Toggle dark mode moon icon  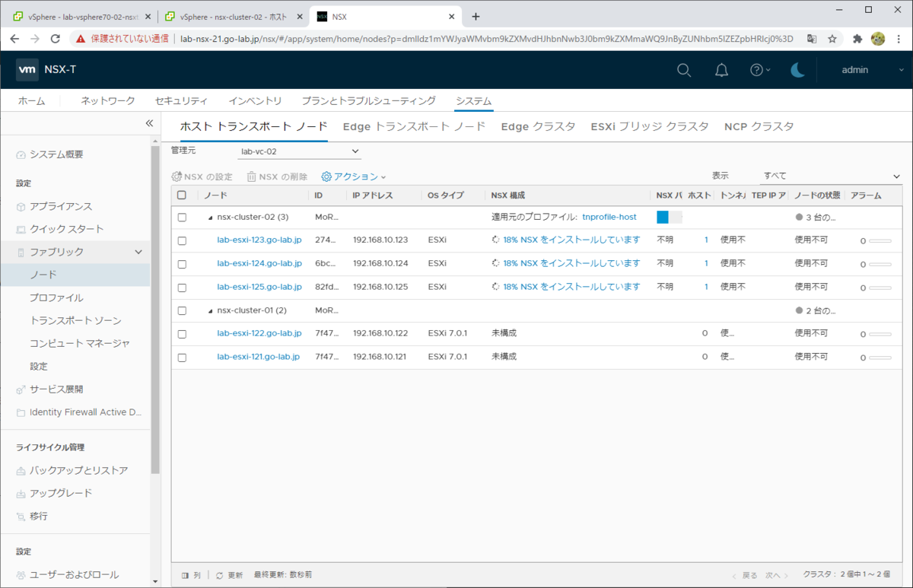click(x=797, y=70)
